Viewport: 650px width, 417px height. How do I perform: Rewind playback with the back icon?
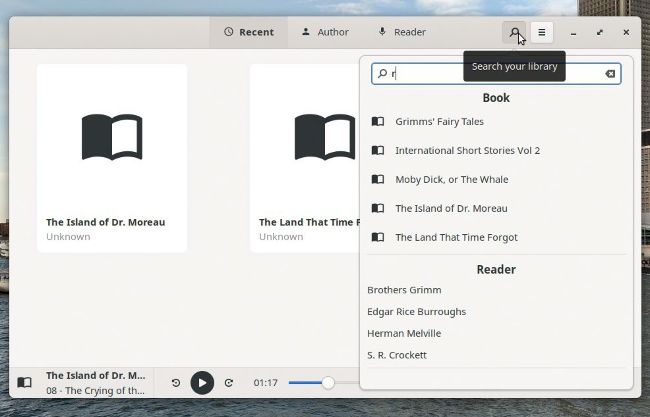[176, 383]
